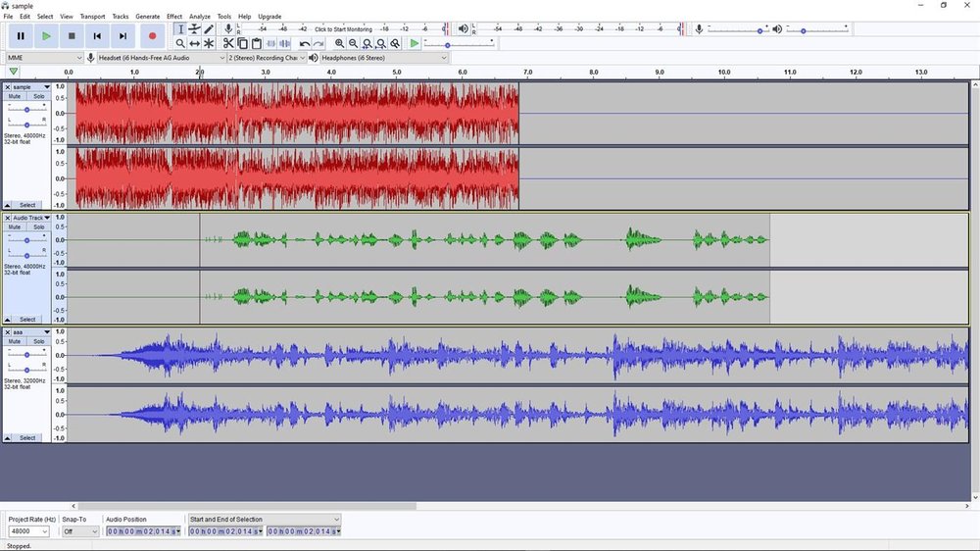Select the Envelope tool
Image resolution: width=980 pixels, height=551 pixels.
[x=195, y=28]
